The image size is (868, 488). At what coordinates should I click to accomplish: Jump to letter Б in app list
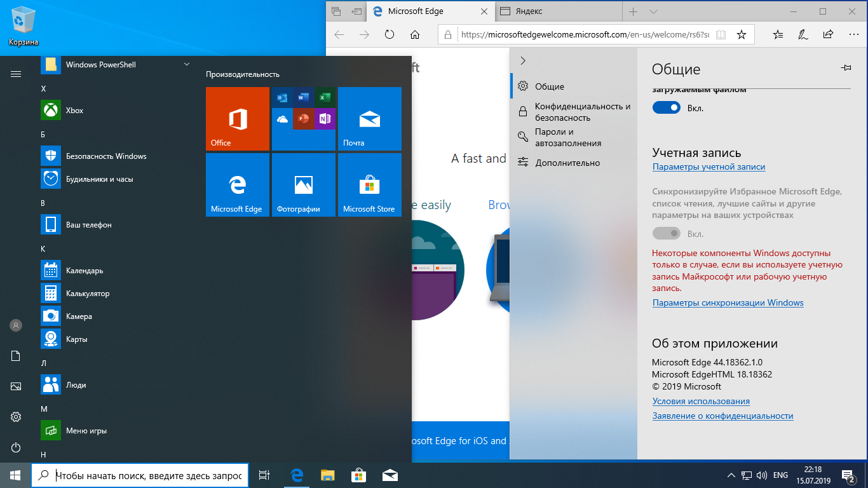coord(43,134)
